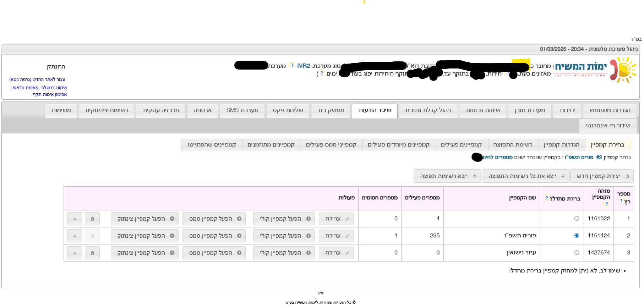This screenshot has width=644, height=308.
Task: Click the help icon in the מספר רץ header
Action: (x=621, y=201)
